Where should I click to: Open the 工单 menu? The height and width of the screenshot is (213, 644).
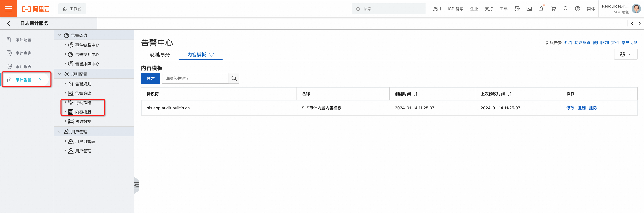click(x=504, y=9)
